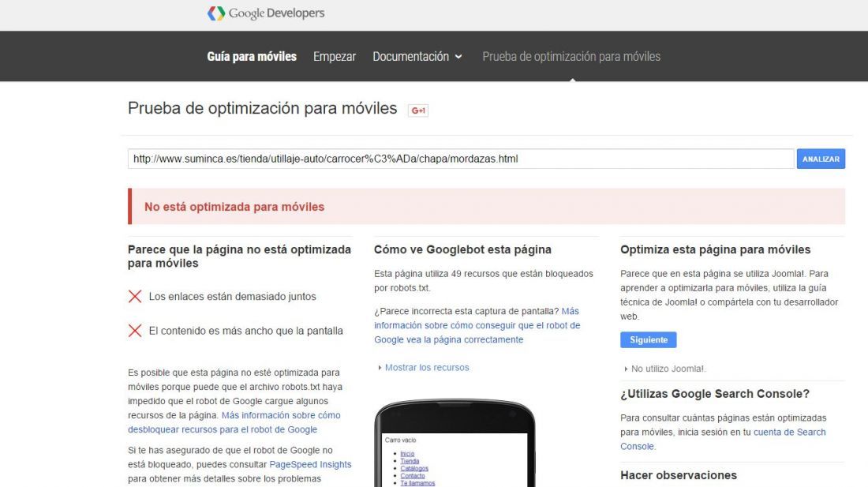This screenshot has width=868, height=487.
Task: Click red X beside enlaces demasiado juntos
Action: tap(134, 296)
